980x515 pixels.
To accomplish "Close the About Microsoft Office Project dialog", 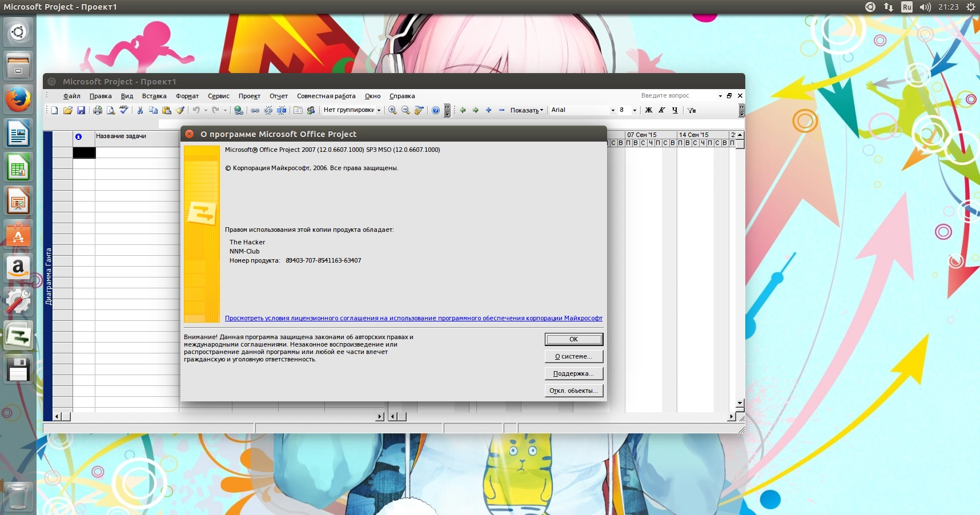I will tap(190, 134).
